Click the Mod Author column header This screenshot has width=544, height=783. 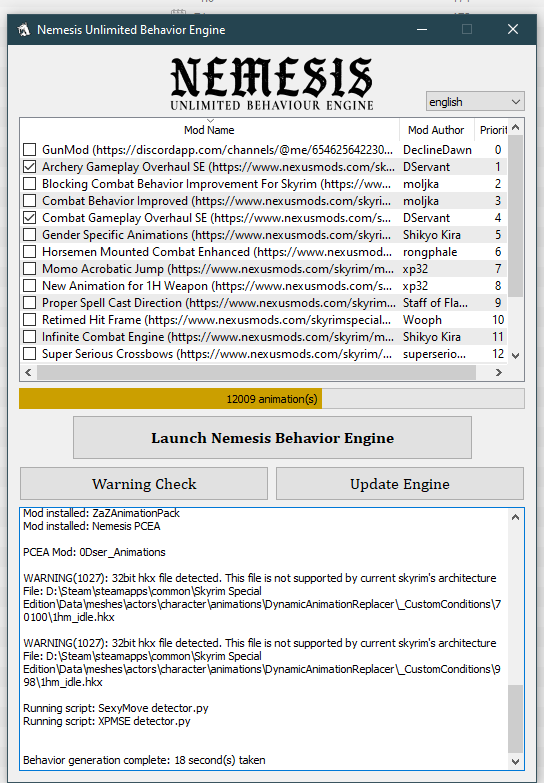coord(436,130)
